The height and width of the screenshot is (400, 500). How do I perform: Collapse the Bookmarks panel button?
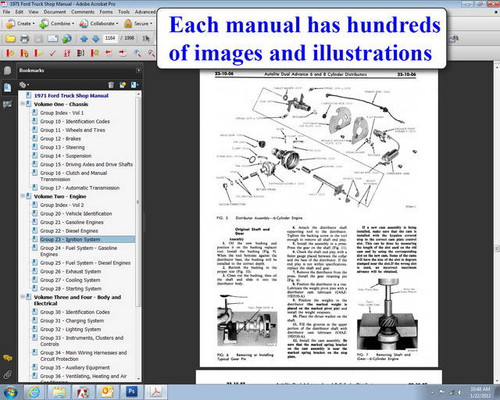point(138,70)
